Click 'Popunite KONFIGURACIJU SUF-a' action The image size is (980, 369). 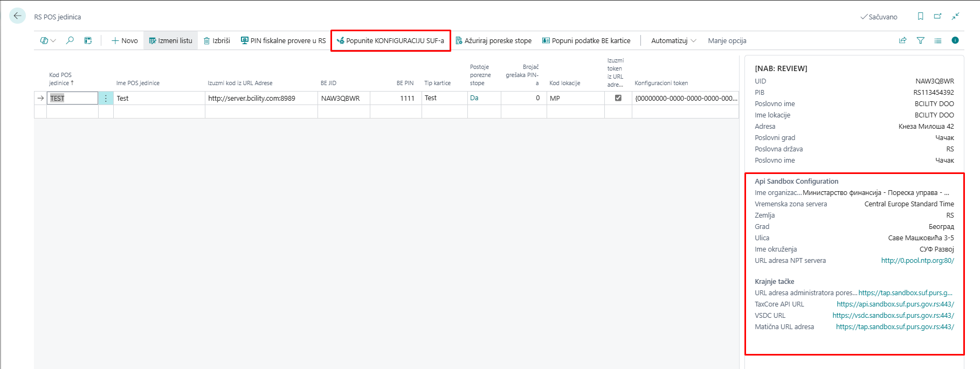pos(390,40)
